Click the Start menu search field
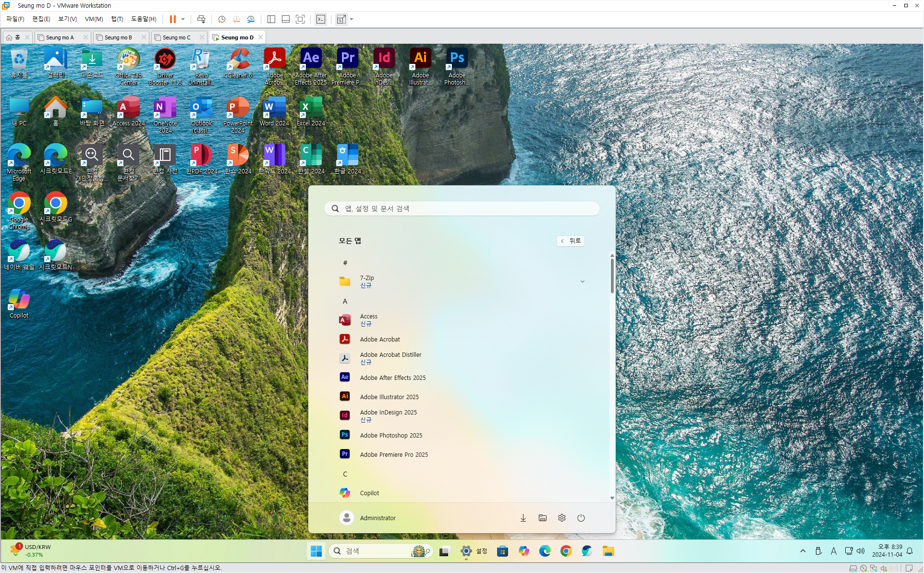Screen dimensions: 924x573 tap(462, 208)
